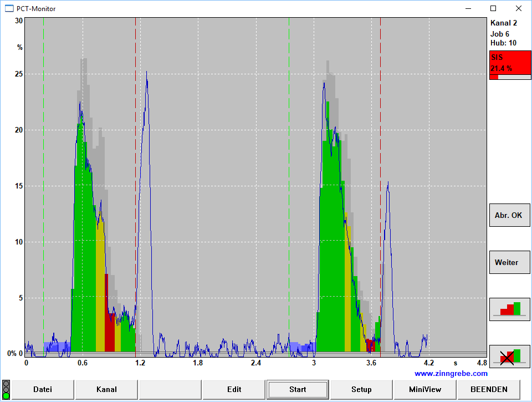
Task: Open the Setup button
Action: 361,389
